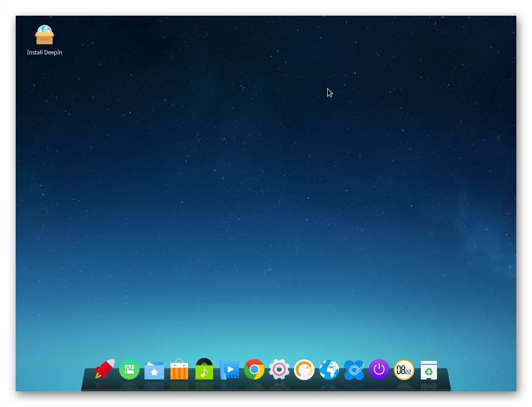Launch the orange shopping bag Deepin Store
Image resolution: width=532 pixels, height=407 pixels.
point(179,369)
